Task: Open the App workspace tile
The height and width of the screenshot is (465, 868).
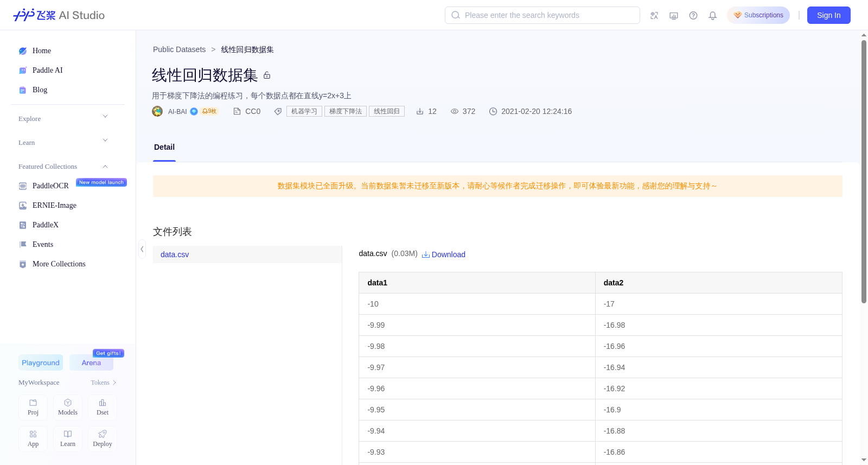Action: (33, 439)
